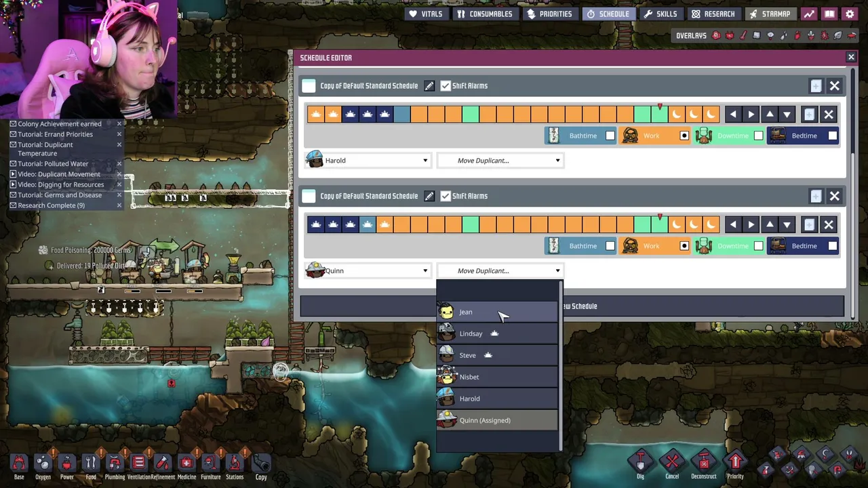The height and width of the screenshot is (488, 868).
Task: Choose Lindsay from the duplicant list
Action: [x=497, y=333]
